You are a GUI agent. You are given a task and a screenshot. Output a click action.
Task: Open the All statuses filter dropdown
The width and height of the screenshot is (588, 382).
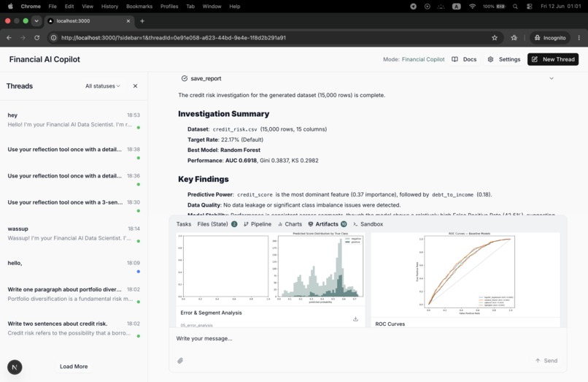pyautogui.click(x=103, y=86)
